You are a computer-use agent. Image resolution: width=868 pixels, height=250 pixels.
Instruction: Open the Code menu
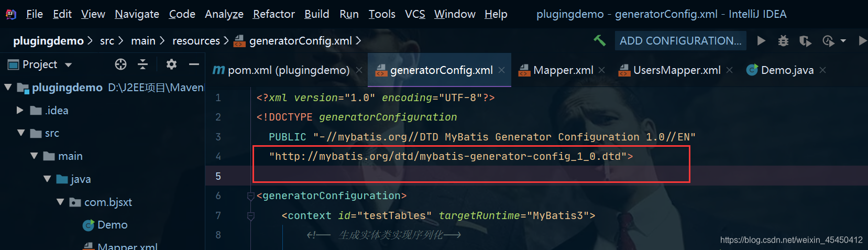pos(182,14)
